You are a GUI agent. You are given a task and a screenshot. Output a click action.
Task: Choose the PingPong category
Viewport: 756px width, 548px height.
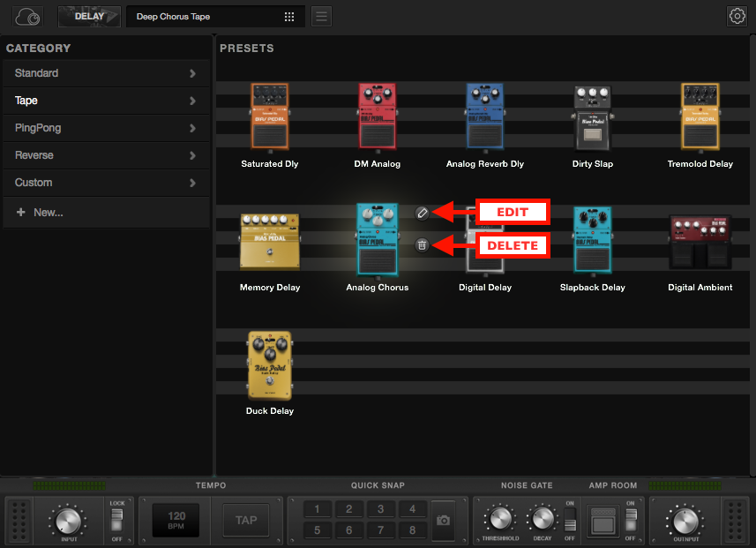(106, 128)
